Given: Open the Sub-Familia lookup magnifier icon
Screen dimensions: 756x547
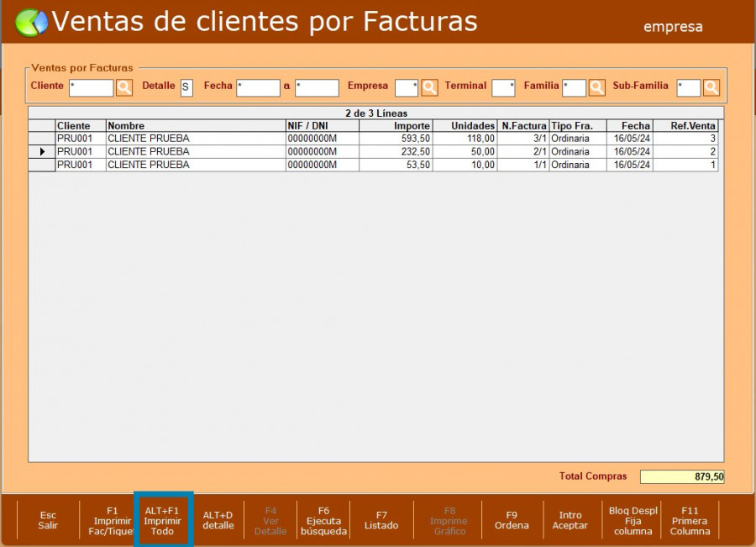Looking at the screenshot, I should click(711, 87).
